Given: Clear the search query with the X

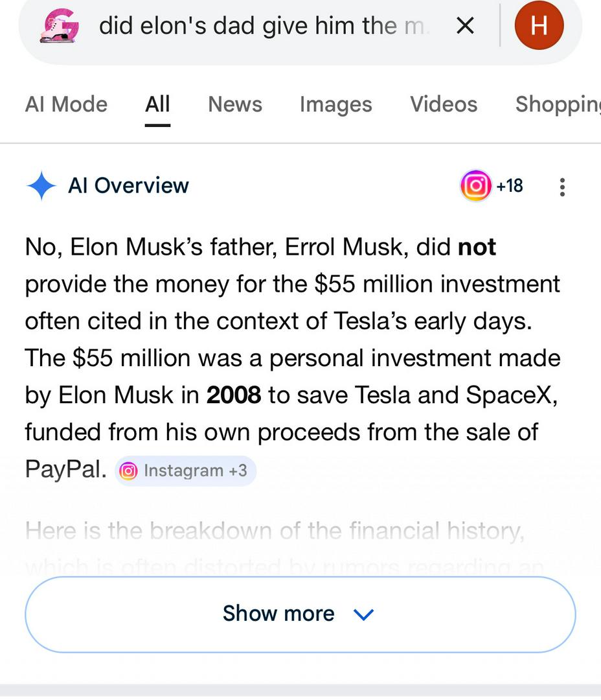Looking at the screenshot, I should tap(465, 26).
